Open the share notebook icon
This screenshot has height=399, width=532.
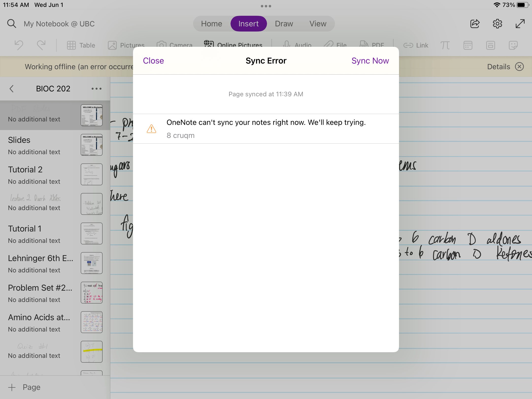point(475,24)
